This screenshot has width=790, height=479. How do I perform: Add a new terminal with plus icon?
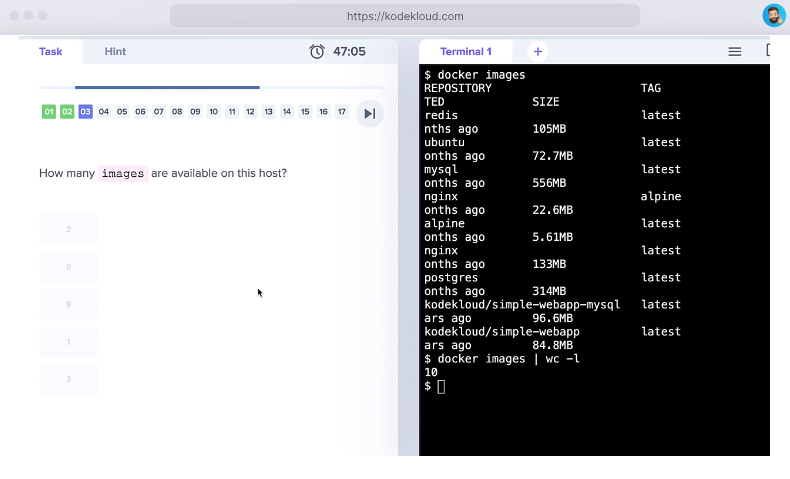click(x=537, y=52)
